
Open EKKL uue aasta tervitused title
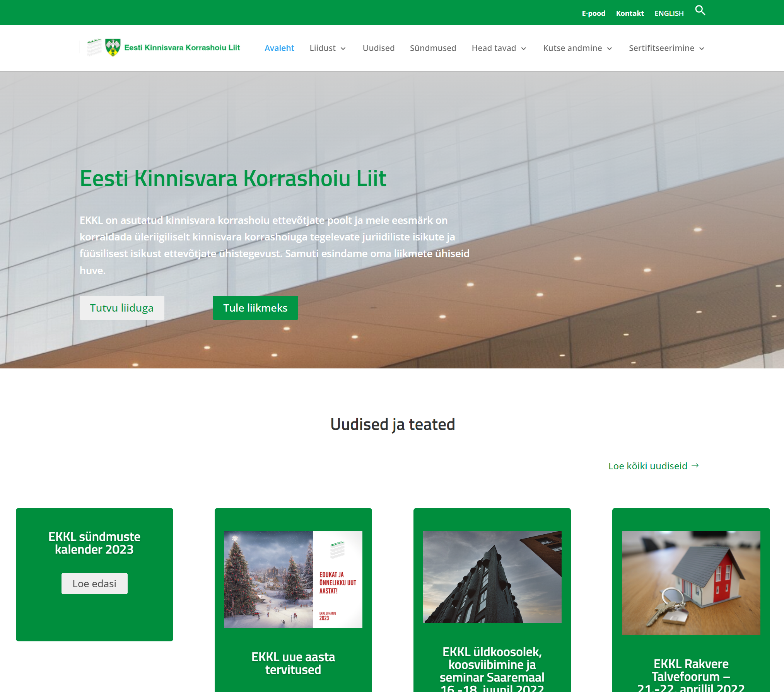tap(293, 663)
